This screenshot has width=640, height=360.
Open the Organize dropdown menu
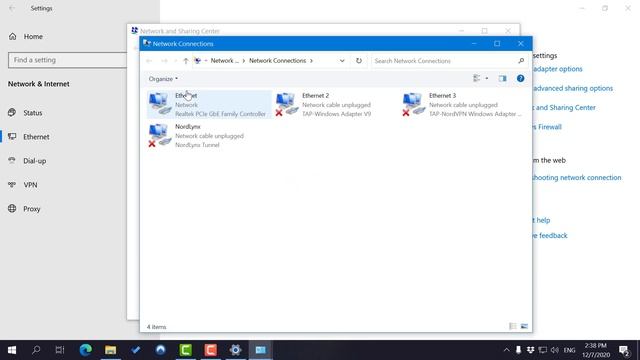pyautogui.click(x=163, y=79)
